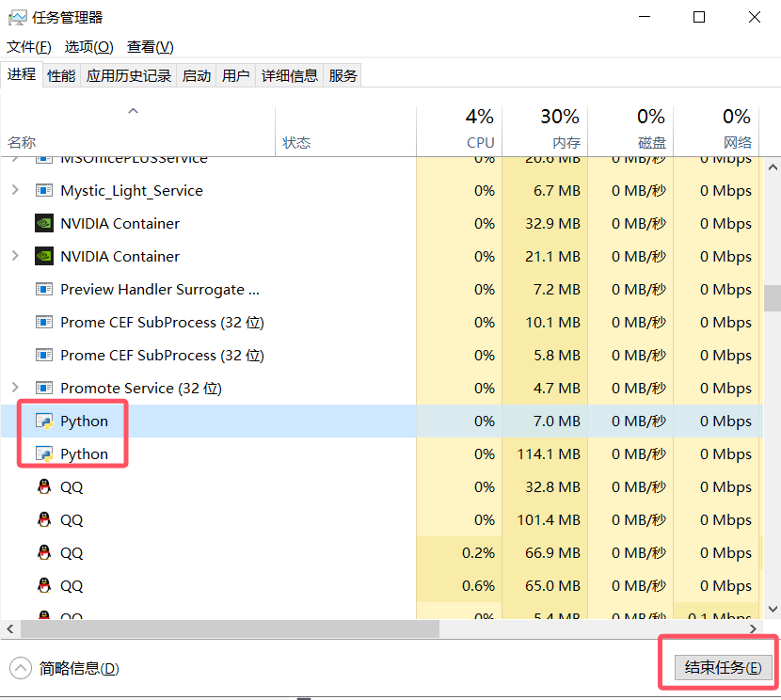Click the 结束任务(E) button
This screenshot has width=781, height=700.
[724, 667]
